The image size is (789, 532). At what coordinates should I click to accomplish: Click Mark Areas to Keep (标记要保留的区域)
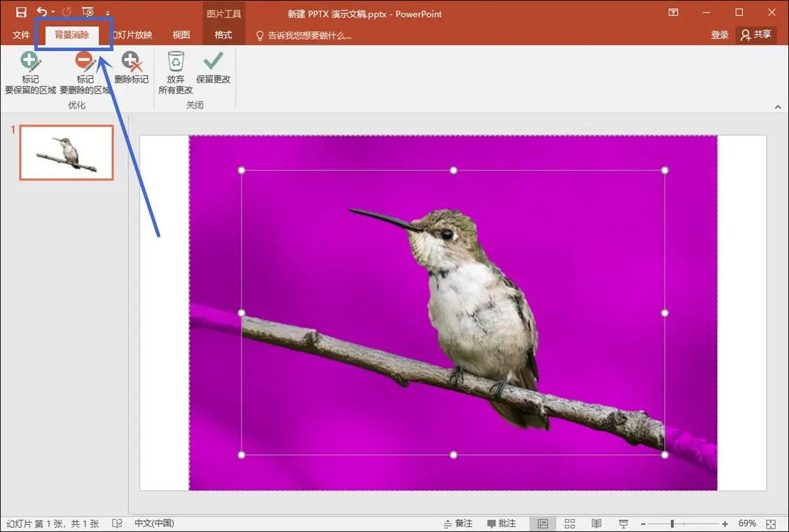click(x=30, y=73)
